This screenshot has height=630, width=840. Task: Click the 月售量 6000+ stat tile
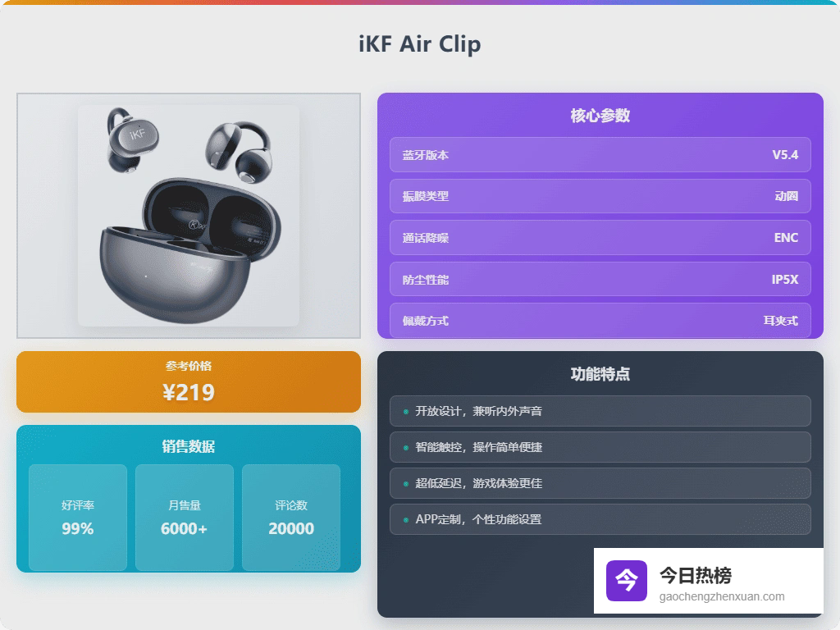pyautogui.click(x=185, y=518)
